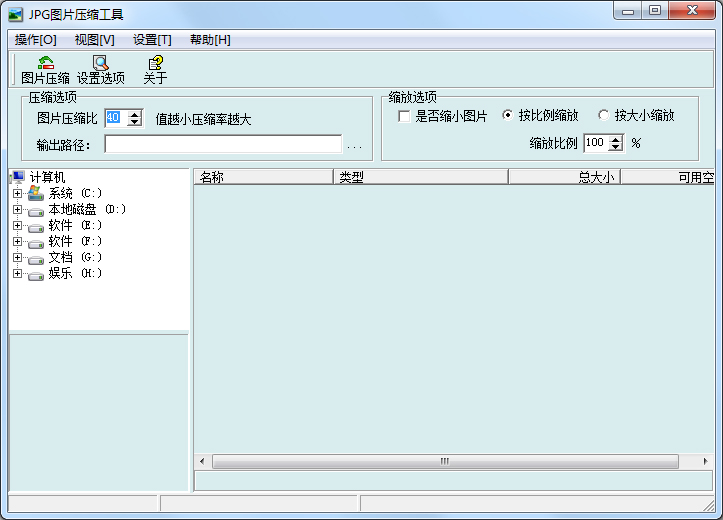Click the 软件 (E:) drive icon
723x520 pixels.
coord(36,227)
